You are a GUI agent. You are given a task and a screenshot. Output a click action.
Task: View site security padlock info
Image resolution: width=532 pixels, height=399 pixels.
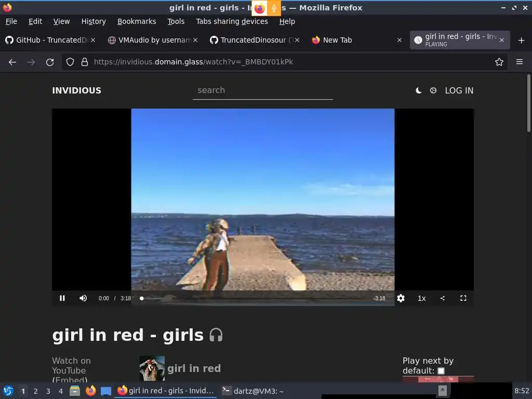tap(85, 62)
